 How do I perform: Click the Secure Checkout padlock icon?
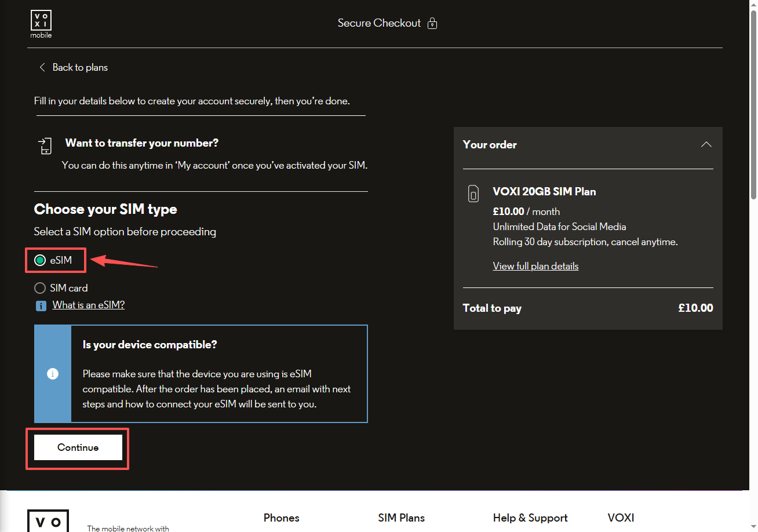pos(432,23)
